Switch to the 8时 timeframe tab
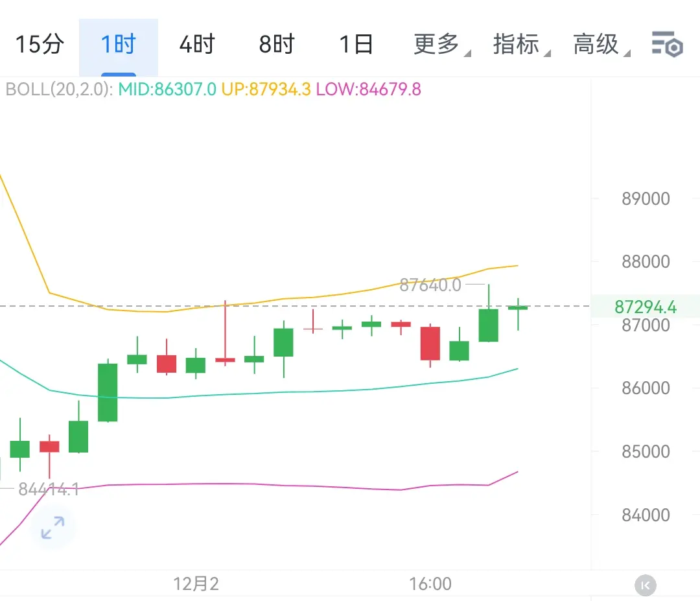Image resolution: width=700 pixels, height=601 pixels. click(x=277, y=44)
